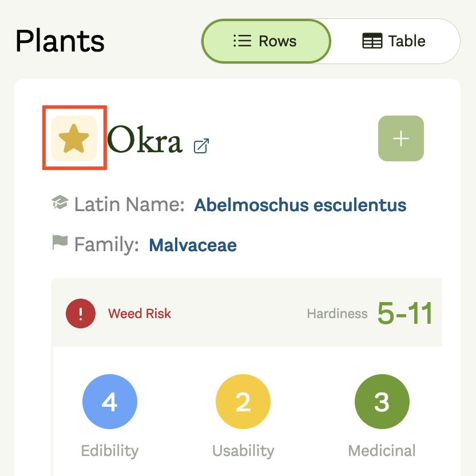Click the Weed Risk label
This screenshot has width=476, height=476.
(140, 314)
